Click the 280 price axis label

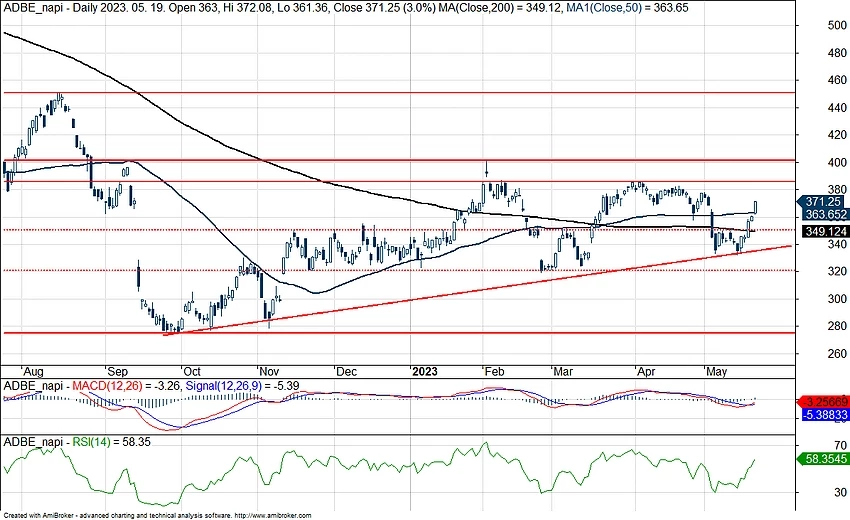838,326
